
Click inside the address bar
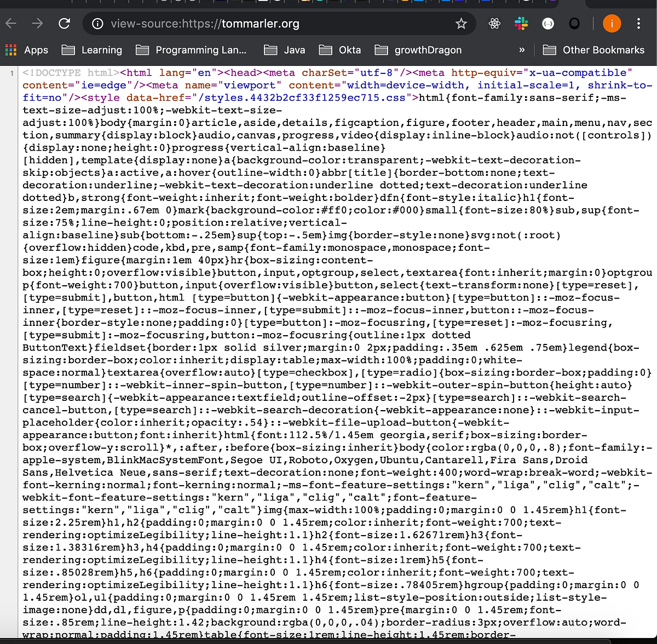click(246, 24)
